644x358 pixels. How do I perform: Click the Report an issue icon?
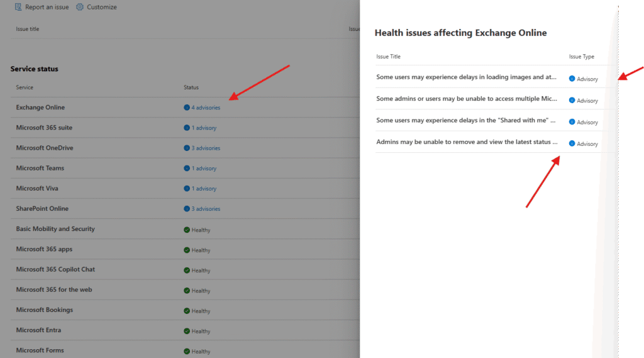[18, 7]
